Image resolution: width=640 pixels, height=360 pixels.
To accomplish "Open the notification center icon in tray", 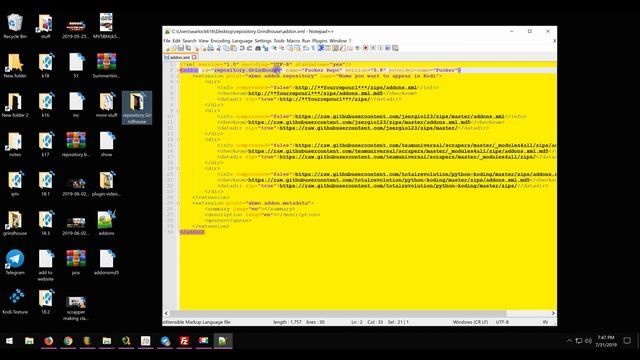I will [x=627, y=340].
